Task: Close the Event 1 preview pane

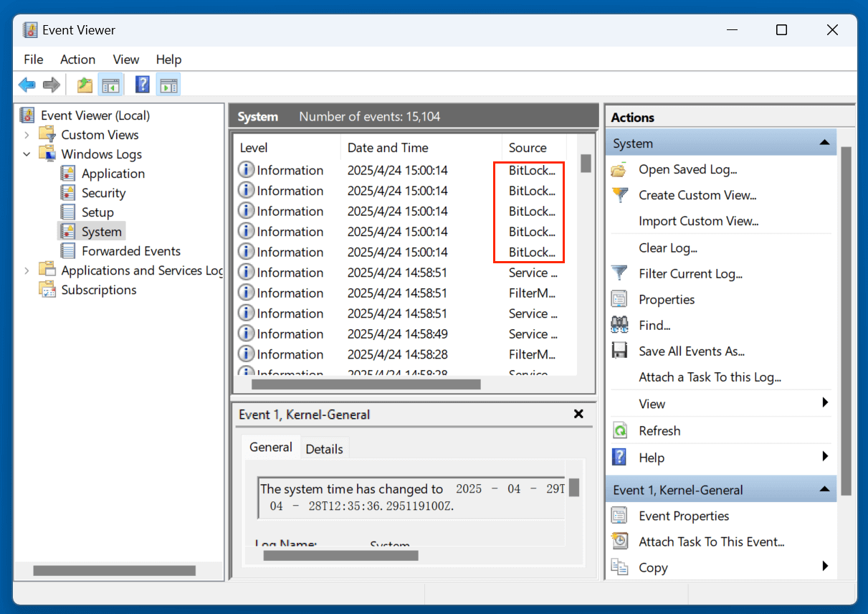Action: [x=578, y=414]
